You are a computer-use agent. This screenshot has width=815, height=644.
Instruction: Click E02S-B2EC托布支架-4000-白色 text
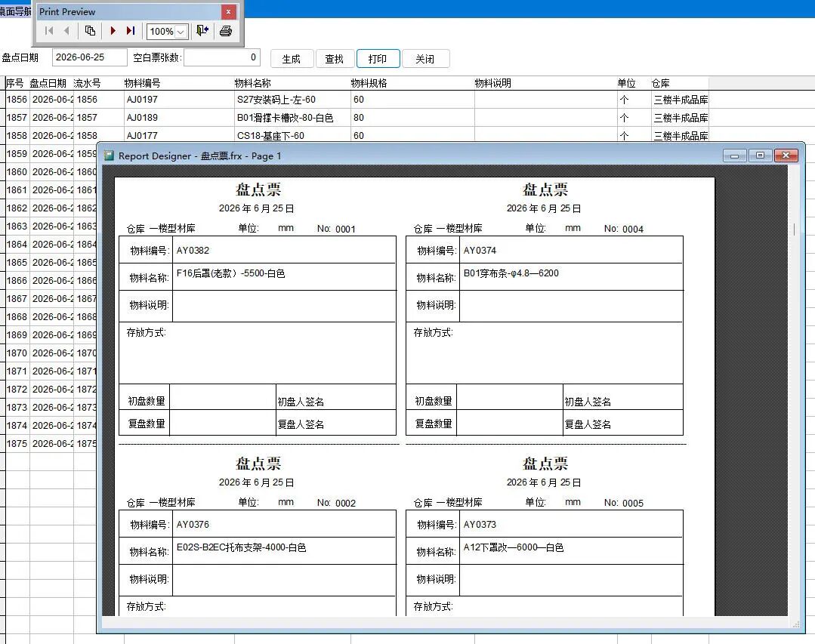(x=241, y=547)
